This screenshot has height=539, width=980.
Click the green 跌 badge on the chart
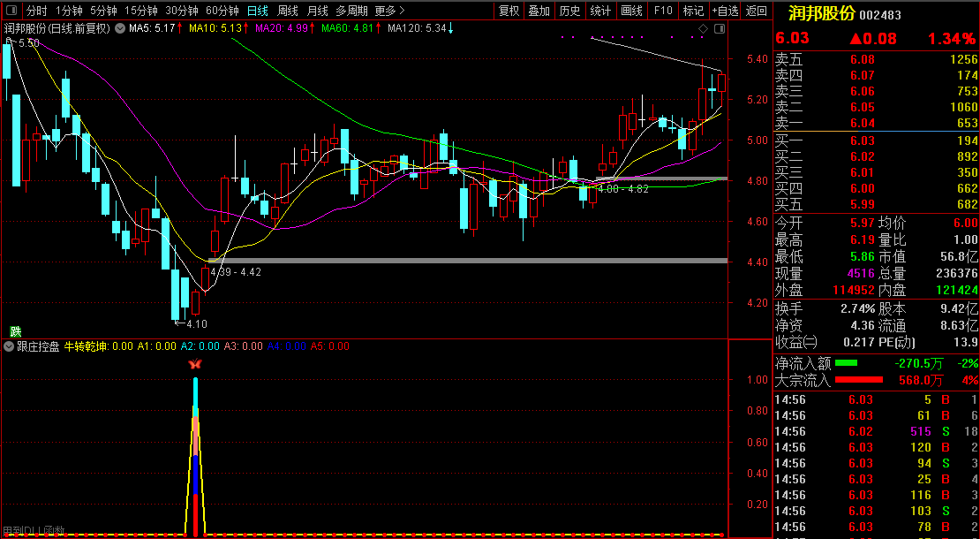[15, 331]
